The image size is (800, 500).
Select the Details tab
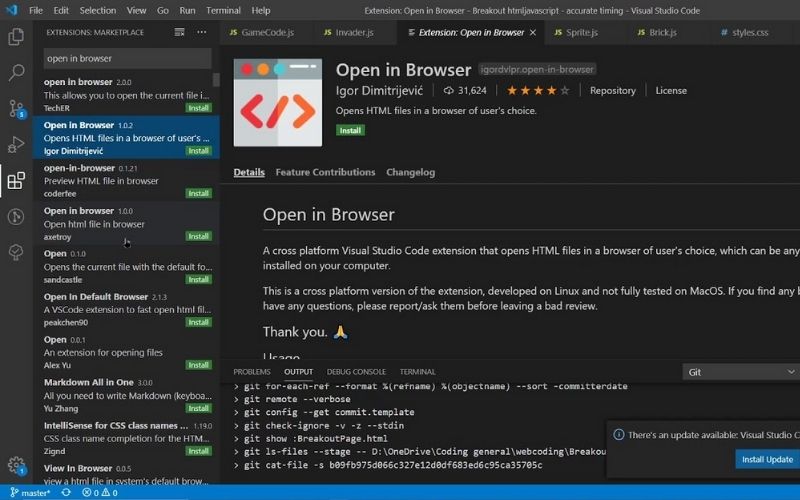249,172
